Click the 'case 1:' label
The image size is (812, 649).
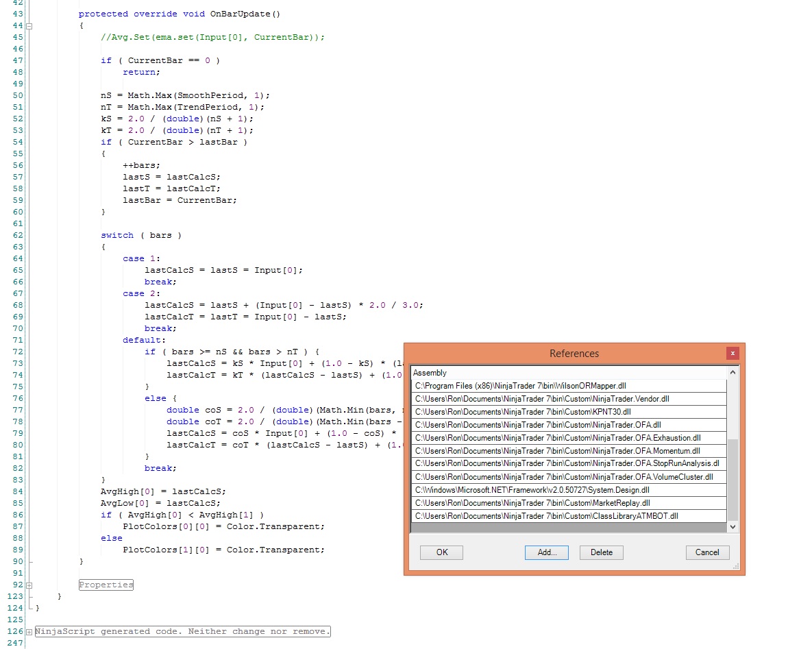[141, 258]
